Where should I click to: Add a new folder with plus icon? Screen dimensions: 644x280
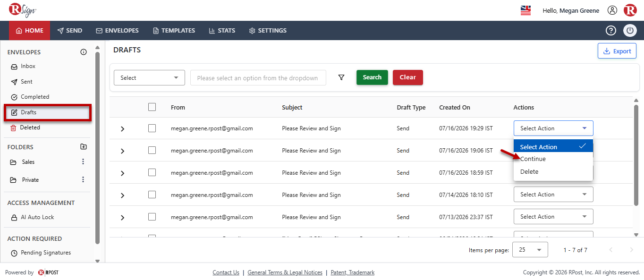click(x=84, y=147)
